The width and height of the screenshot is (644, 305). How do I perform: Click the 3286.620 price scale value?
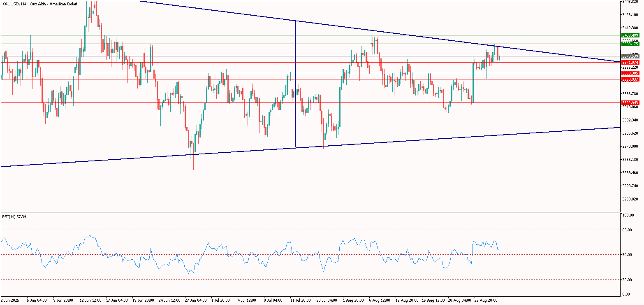tap(630, 133)
